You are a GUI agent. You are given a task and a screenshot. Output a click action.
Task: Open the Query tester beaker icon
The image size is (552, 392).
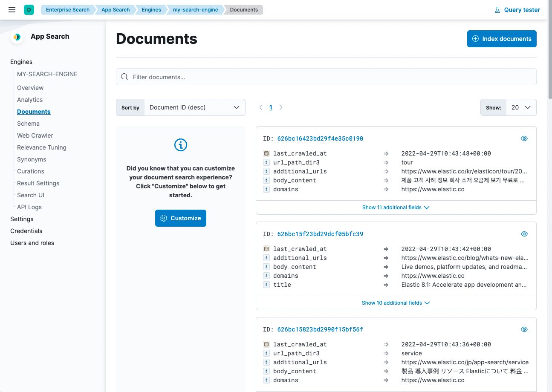[497, 9]
